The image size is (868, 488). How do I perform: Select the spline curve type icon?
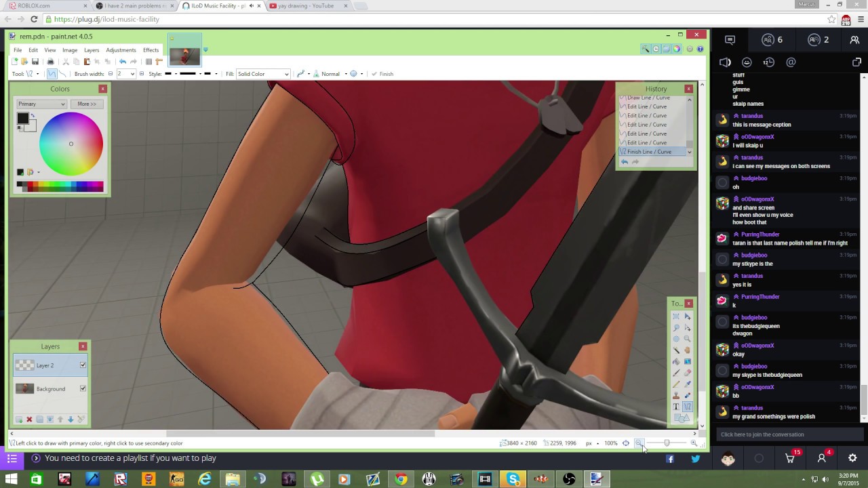coord(52,74)
